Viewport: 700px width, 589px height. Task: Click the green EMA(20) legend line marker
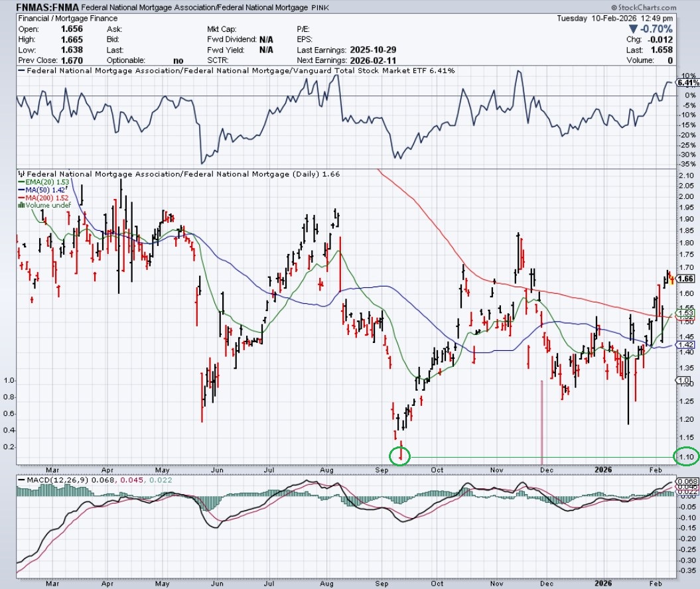click(21, 182)
